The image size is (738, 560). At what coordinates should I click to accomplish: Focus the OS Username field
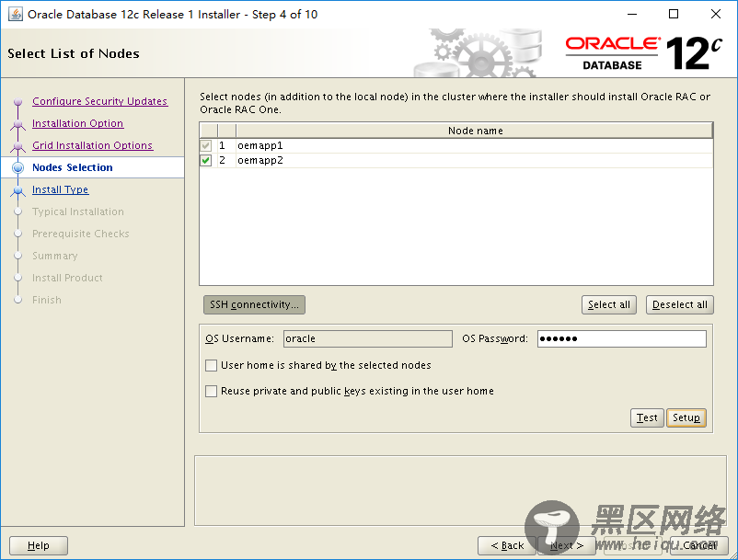click(x=368, y=338)
